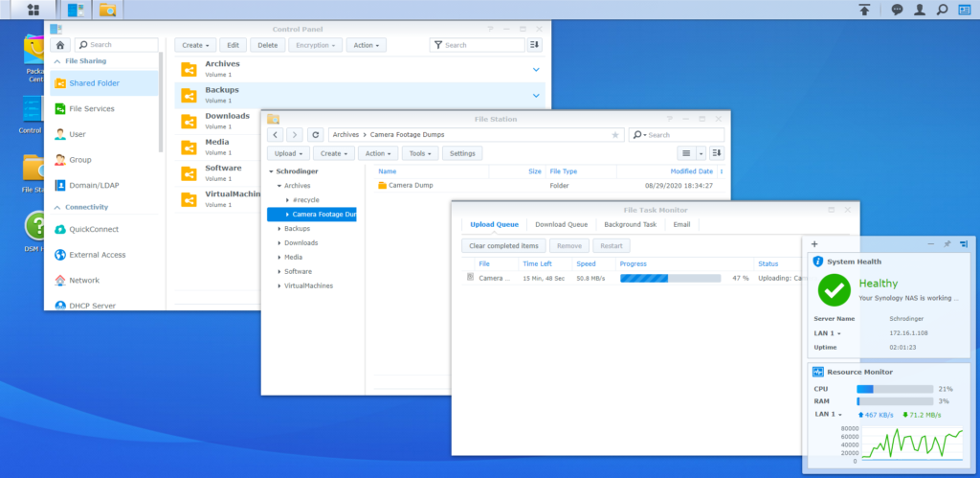Image resolution: width=980 pixels, height=478 pixels.
Task: Click Control Panel shared folder filter field
Action: (x=477, y=45)
